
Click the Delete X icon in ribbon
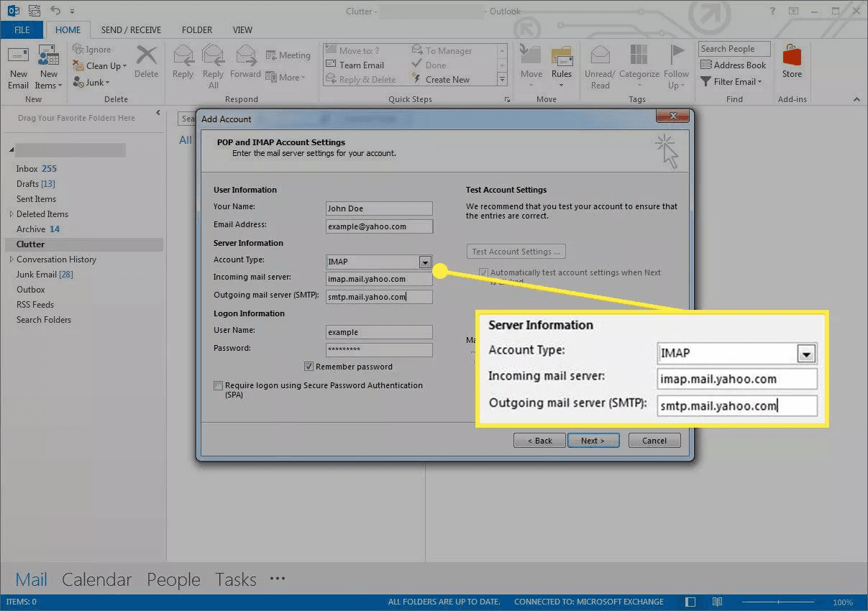point(147,56)
